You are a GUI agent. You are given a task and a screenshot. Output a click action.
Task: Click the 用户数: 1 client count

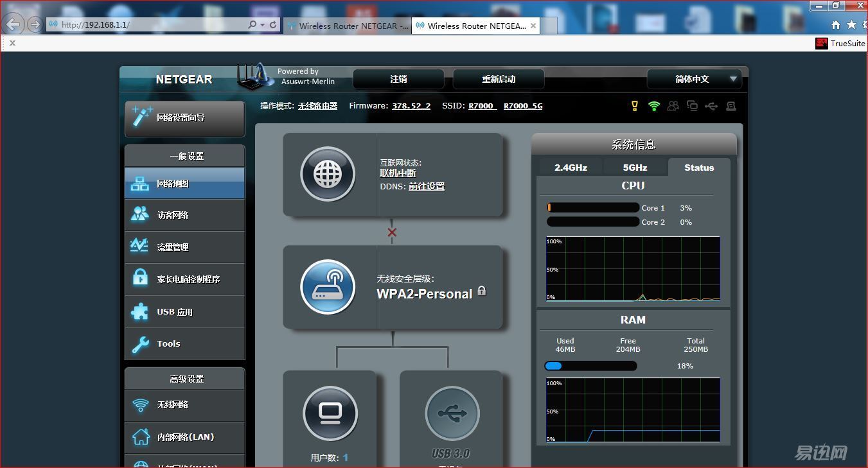330,458
